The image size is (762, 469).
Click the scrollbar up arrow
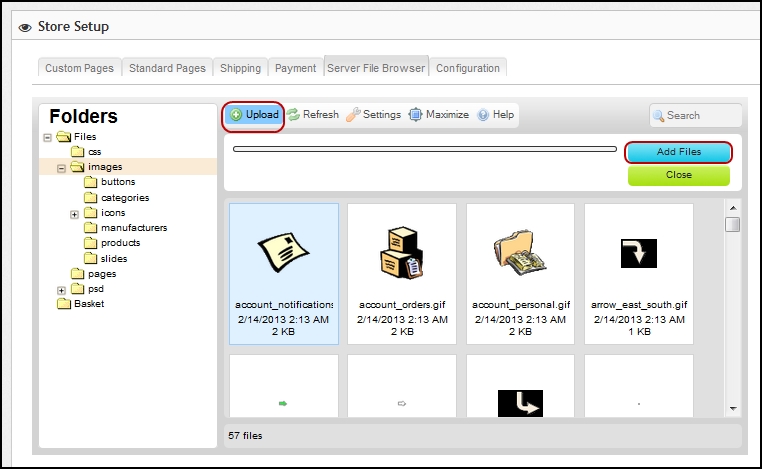[733, 208]
